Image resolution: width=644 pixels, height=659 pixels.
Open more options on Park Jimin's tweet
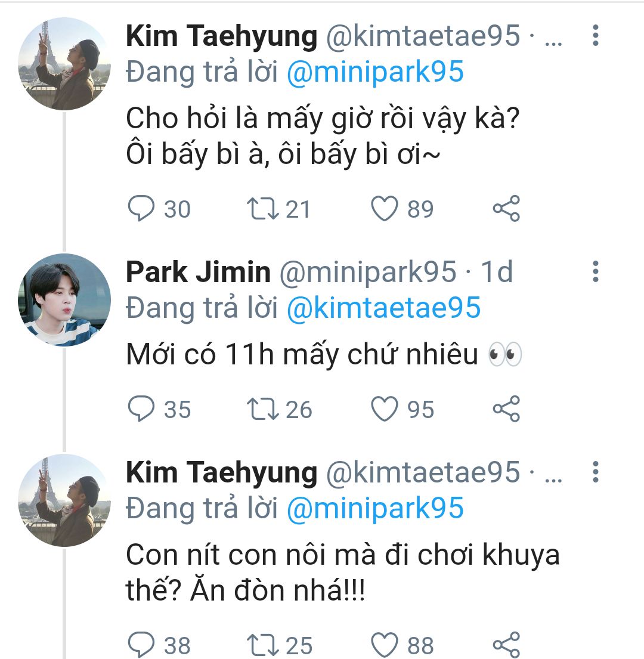[x=595, y=271]
